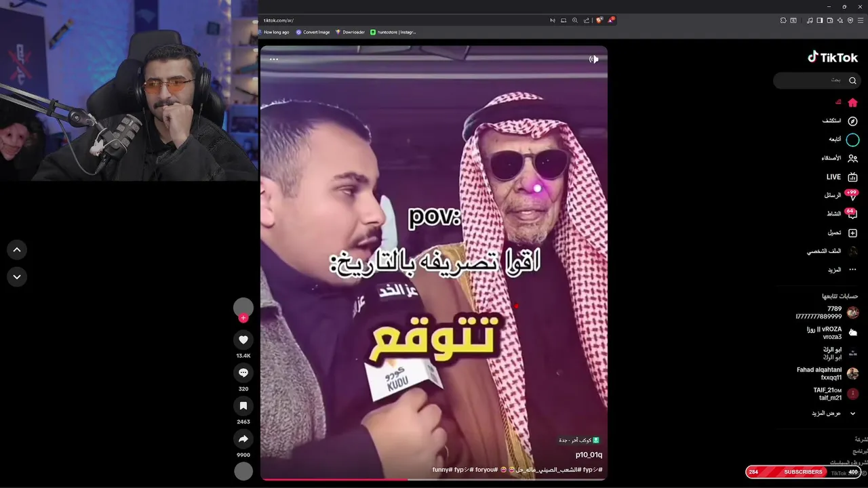Share the video using the arrow icon
Image resolution: width=868 pixels, height=488 pixels.
[x=243, y=439]
